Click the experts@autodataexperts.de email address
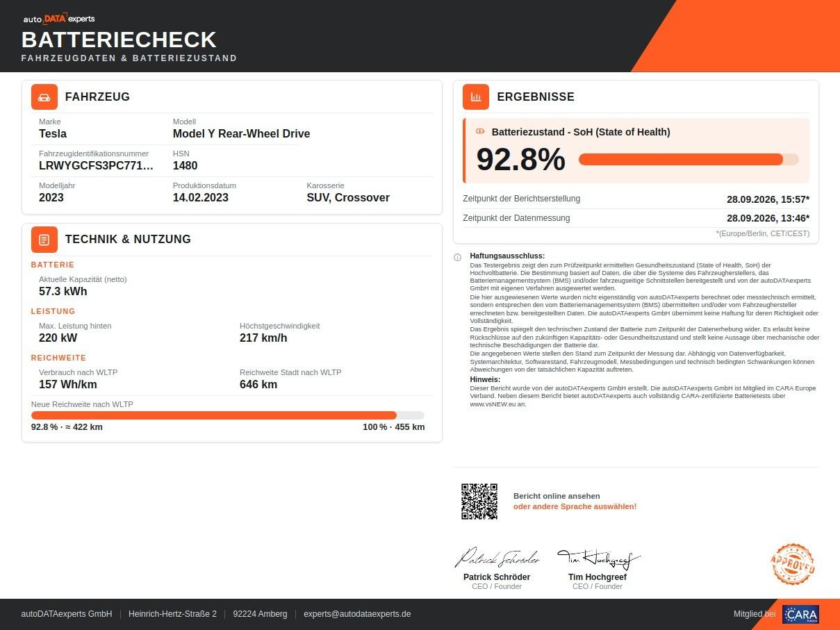 click(x=357, y=614)
